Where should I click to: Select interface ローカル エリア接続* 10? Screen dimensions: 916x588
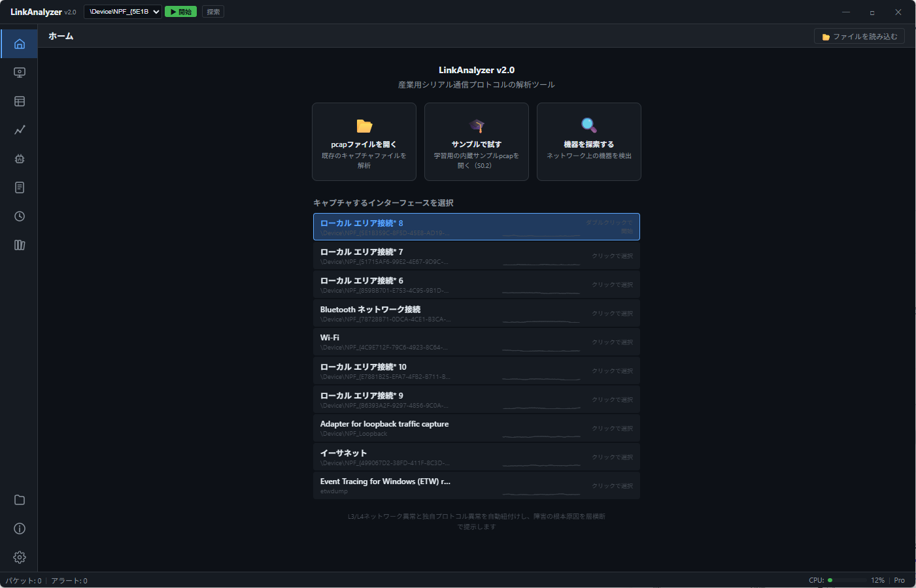[x=477, y=370]
